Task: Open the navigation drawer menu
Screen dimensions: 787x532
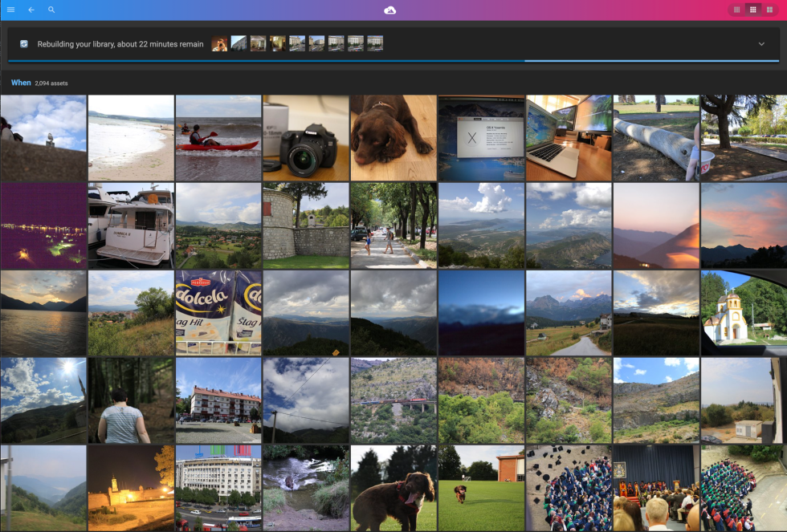Action: [x=10, y=10]
